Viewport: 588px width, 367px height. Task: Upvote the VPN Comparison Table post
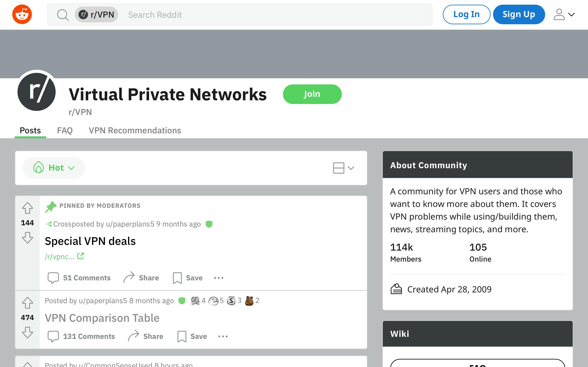(27, 303)
